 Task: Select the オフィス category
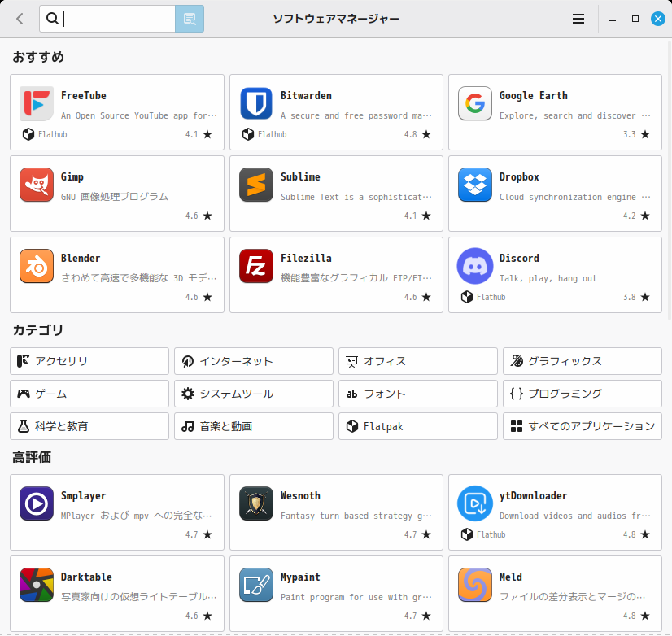pos(418,361)
